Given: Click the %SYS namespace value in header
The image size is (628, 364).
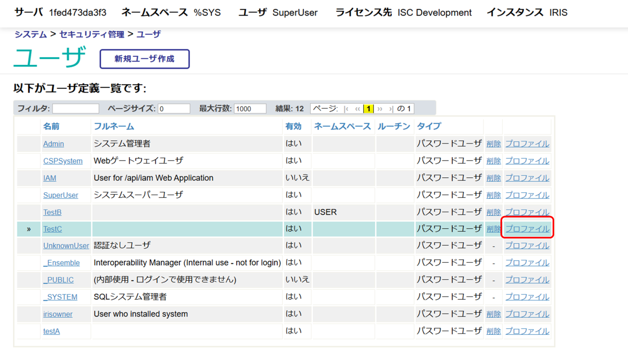Looking at the screenshot, I should (x=207, y=13).
